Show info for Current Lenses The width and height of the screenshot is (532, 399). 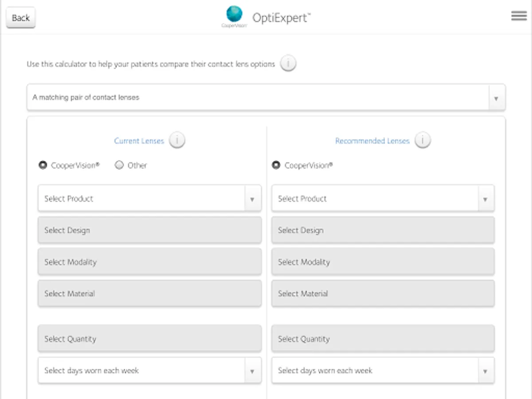[x=177, y=141]
